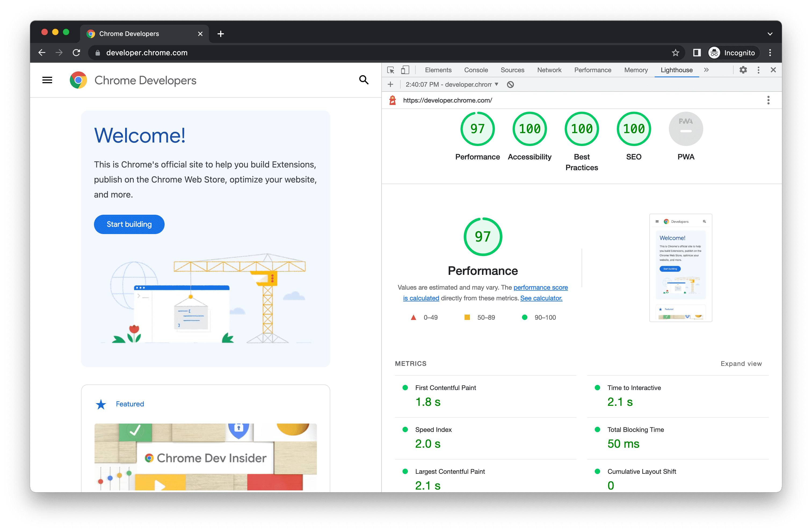Viewport: 812px width, 532px height.
Task: Open the Chrome Developers hamburger menu
Action: click(47, 80)
